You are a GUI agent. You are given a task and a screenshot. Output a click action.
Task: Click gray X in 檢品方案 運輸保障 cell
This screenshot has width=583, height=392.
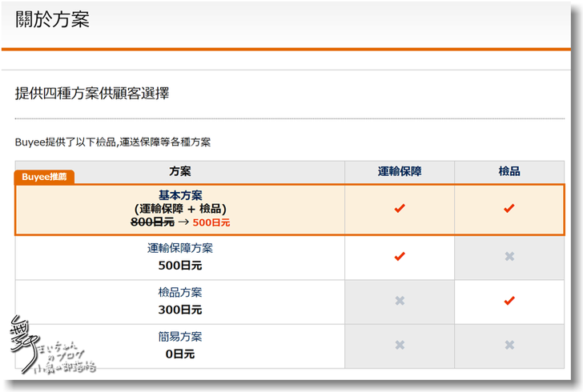click(400, 301)
